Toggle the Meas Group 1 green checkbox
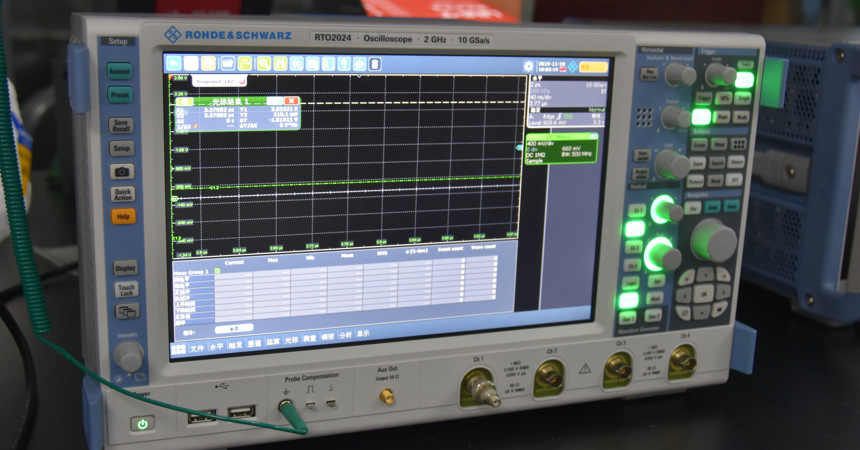 (216, 271)
